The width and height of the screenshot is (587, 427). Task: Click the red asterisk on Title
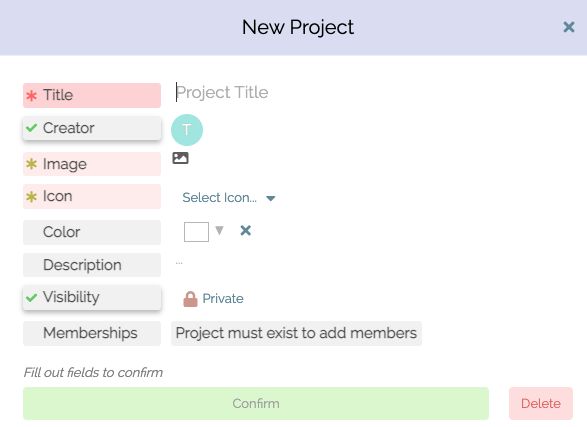coord(31,95)
